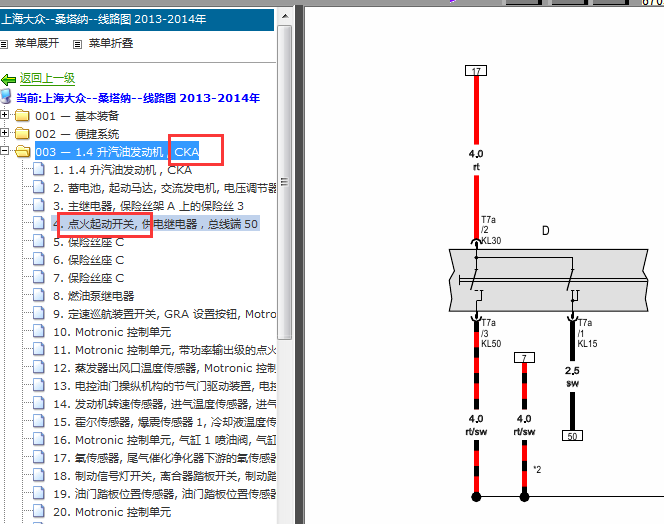Click the page icon beside item 2

39,187
